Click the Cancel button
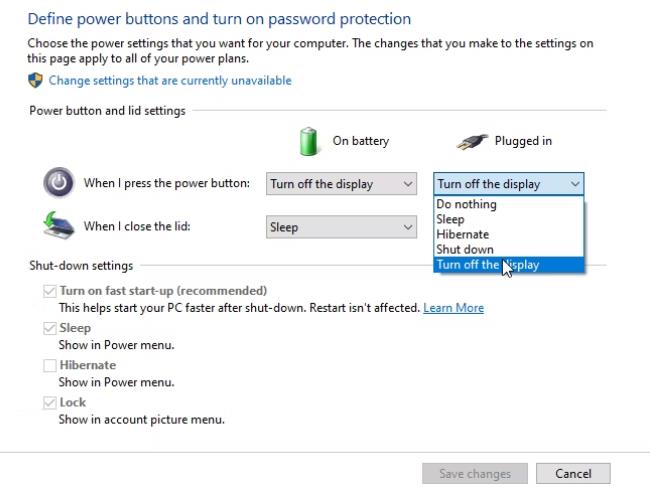This screenshot has height=487, width=650. (x=573, y=473)
